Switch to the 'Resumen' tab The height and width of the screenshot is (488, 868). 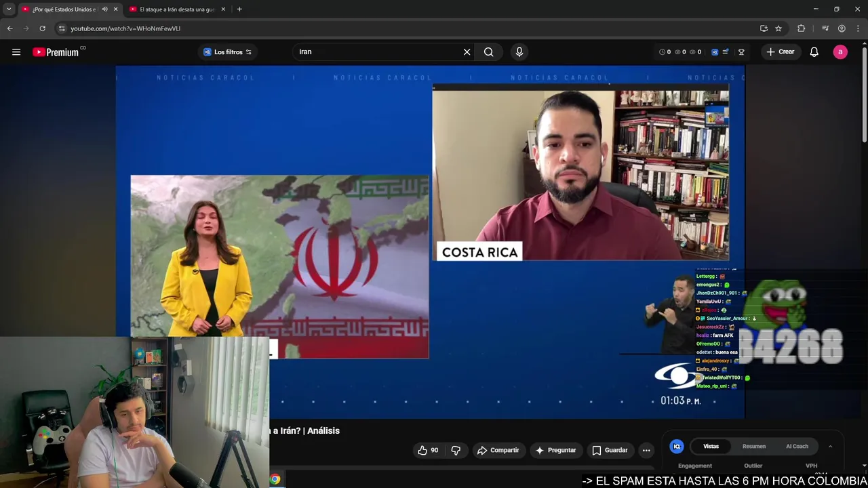(754, 446)
